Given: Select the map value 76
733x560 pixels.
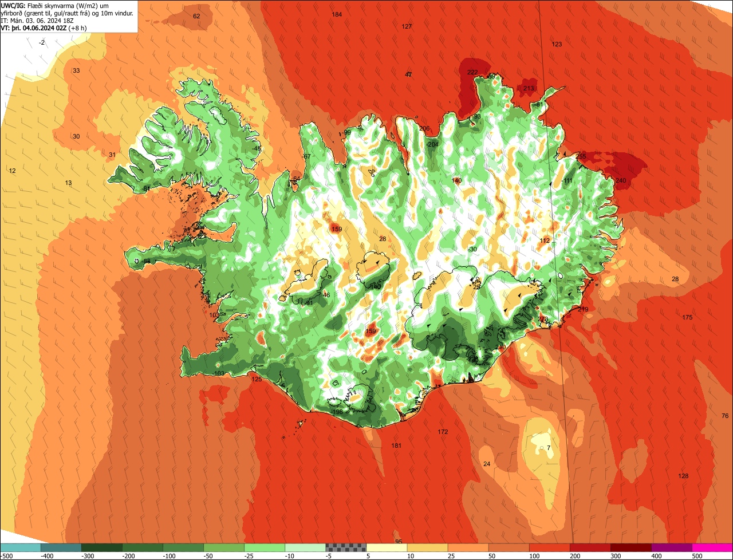Looking at the screenshot, I should coord(725,416).
